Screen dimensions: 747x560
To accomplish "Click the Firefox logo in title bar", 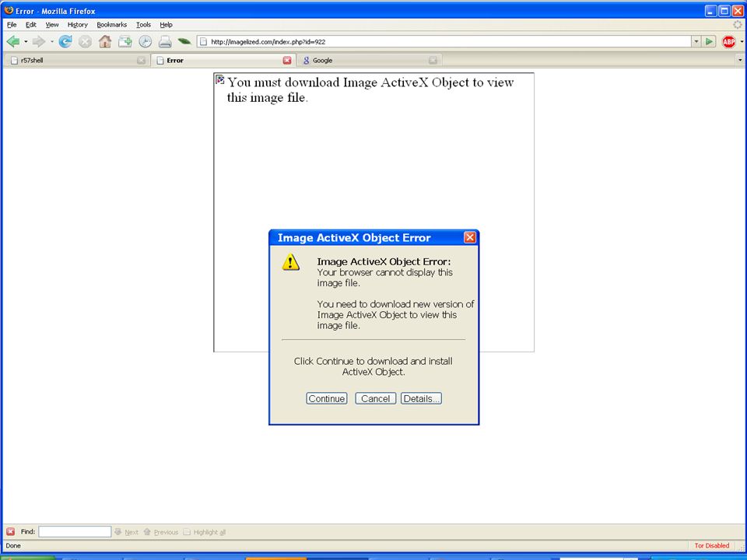I will pyautogui.click(x=9, y=10).
